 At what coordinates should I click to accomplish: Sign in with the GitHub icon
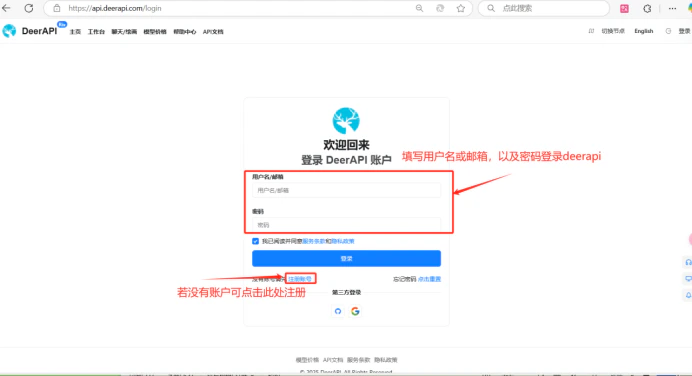coord(338,311)
